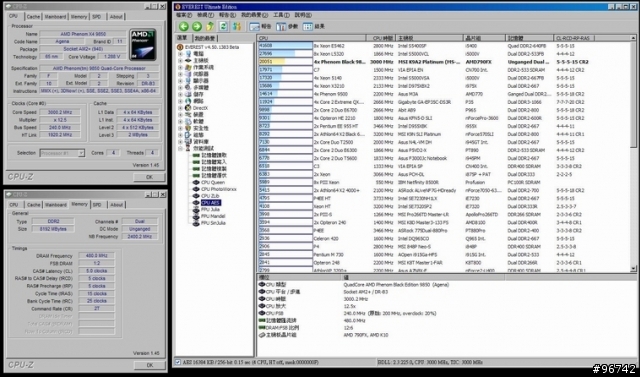Toggle the checkbox in EVEREST status bar

(x=178, y=362)
